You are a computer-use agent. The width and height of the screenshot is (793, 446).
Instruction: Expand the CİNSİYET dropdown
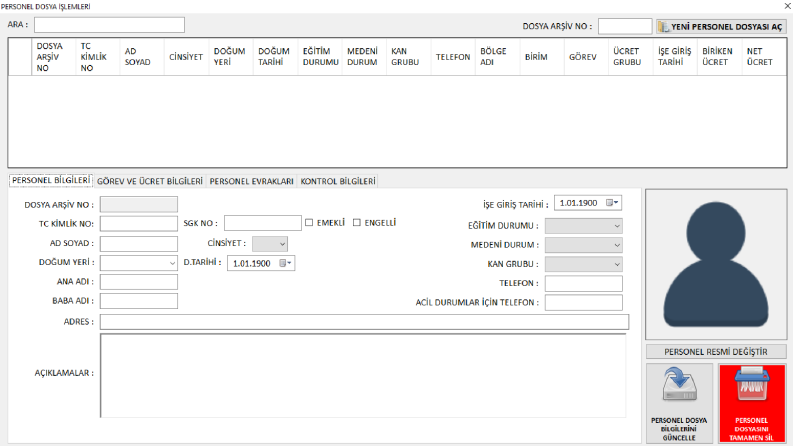tap(270, 244)
